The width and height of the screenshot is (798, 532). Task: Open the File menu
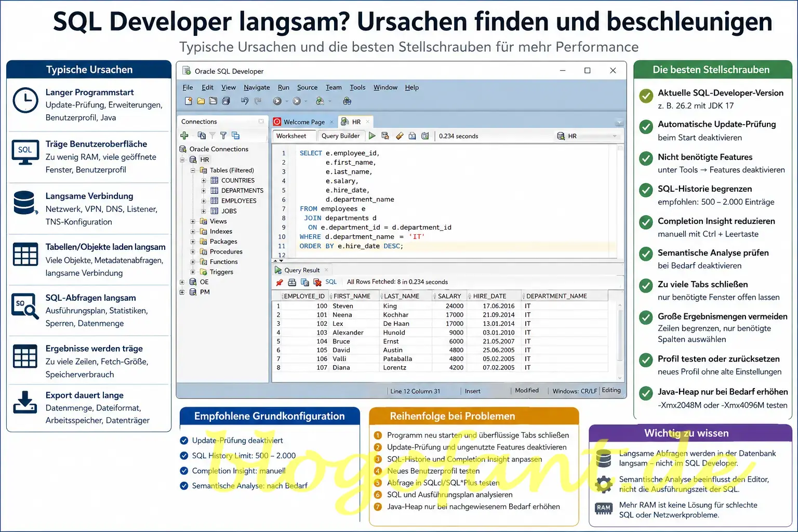coord(188,87)
